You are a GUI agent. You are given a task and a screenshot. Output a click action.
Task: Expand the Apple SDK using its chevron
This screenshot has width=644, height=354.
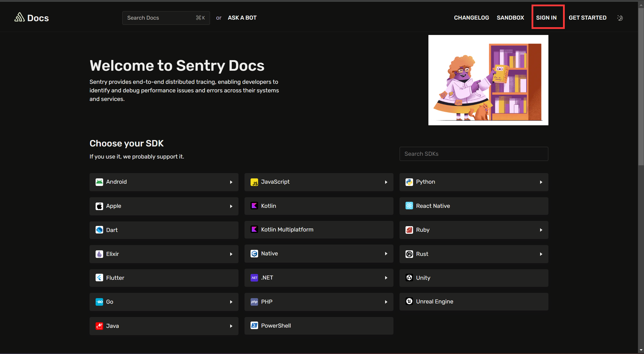point(231,206)
